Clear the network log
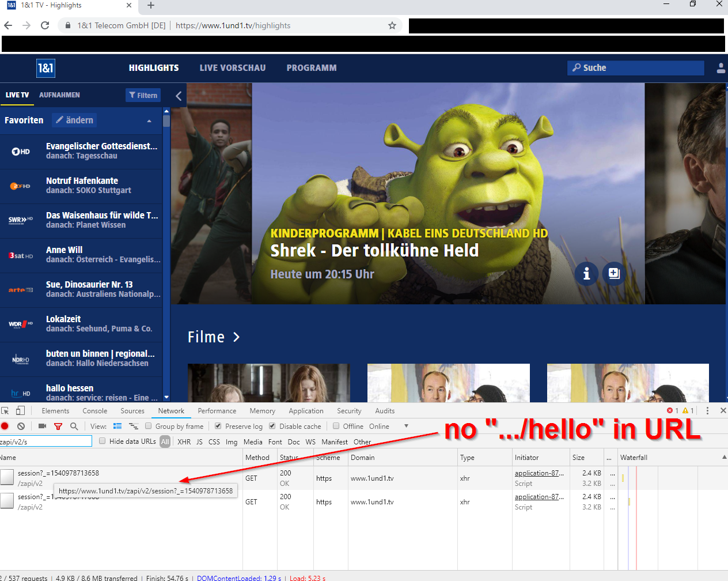The height and width of the screenshot is (581, 728). pos(21,427)
